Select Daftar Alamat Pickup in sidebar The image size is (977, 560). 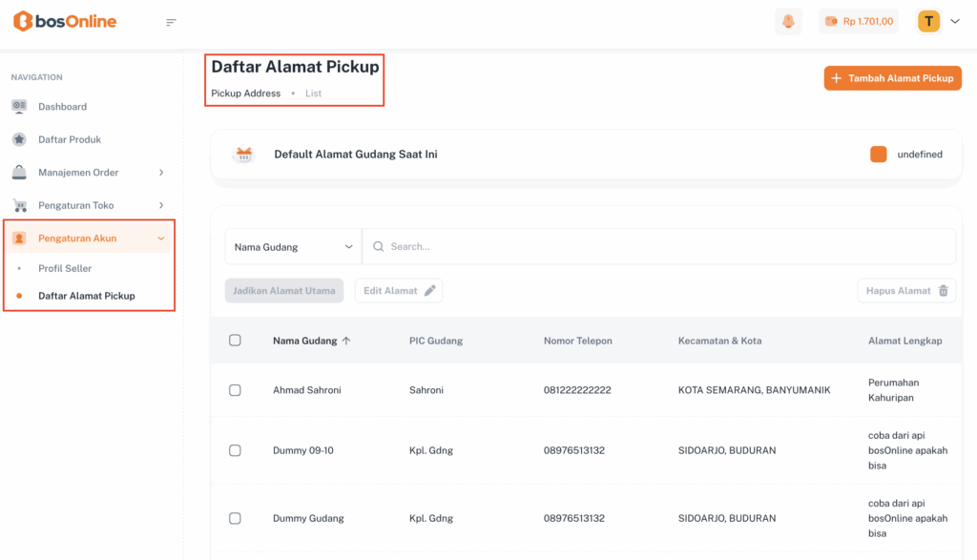[x=86, y=296]
